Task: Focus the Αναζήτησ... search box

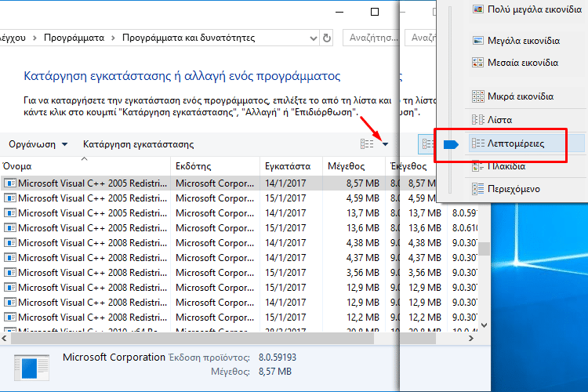Action: coord(371,38)
